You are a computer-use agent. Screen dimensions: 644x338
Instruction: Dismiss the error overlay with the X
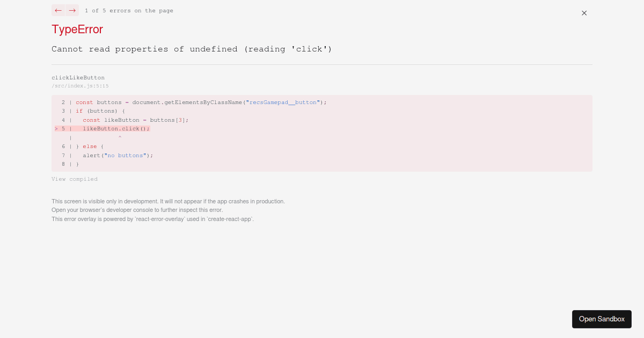(x=584, y=13)
